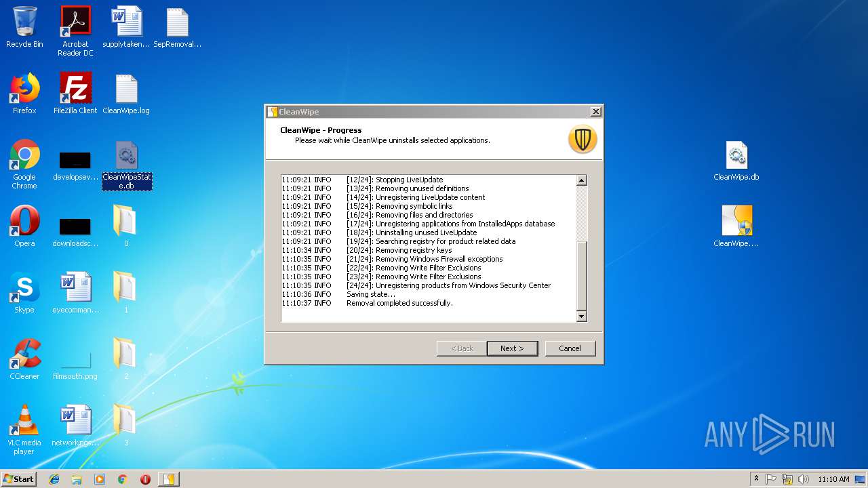Open Opera from the taskbar
The height and width of the screenshot is (488, 868).
click(x=145, y=479)
